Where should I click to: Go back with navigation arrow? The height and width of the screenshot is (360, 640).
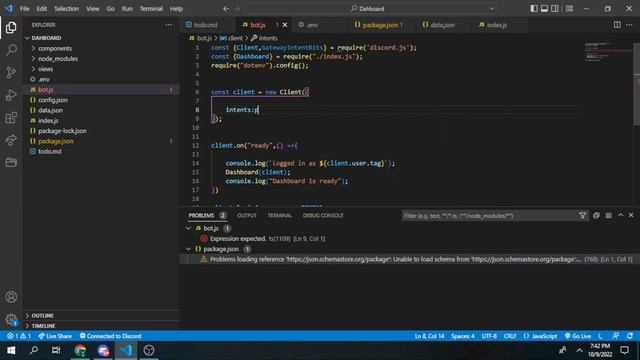(x=226, y=9)
